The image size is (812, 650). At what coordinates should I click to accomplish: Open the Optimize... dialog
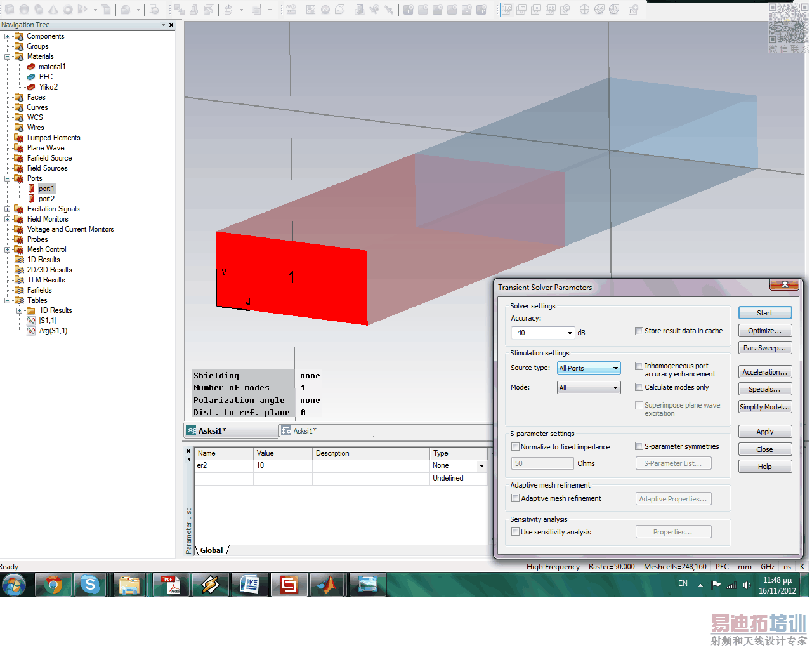[x=765, y=331]
